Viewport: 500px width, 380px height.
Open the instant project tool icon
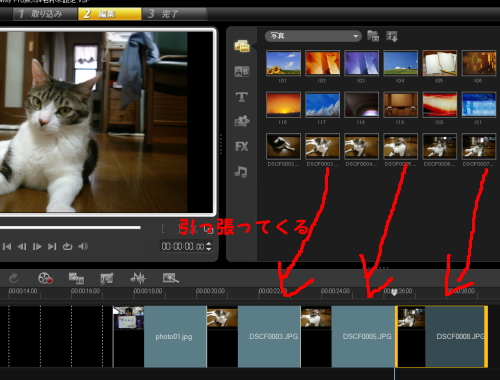[x=171, y=278]
